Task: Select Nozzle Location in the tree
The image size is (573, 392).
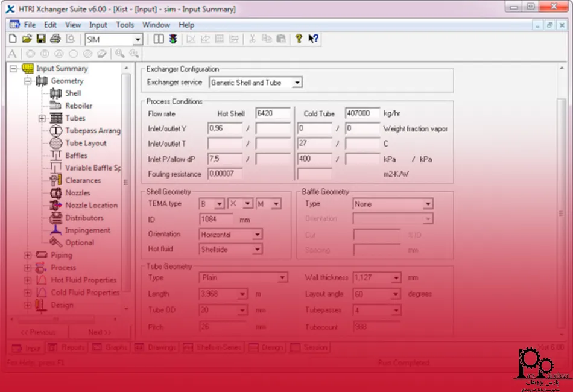Action: [x=91, y=205]
